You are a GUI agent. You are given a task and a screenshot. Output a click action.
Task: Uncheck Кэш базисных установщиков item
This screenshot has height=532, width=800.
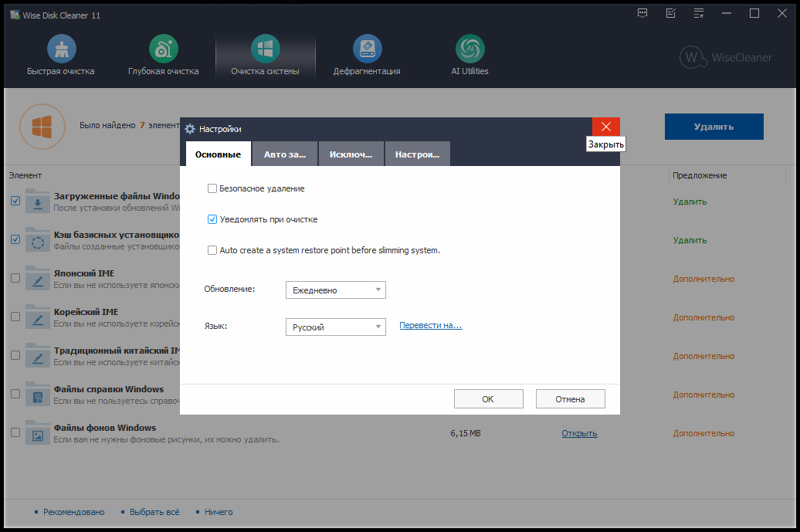point(15,239)
